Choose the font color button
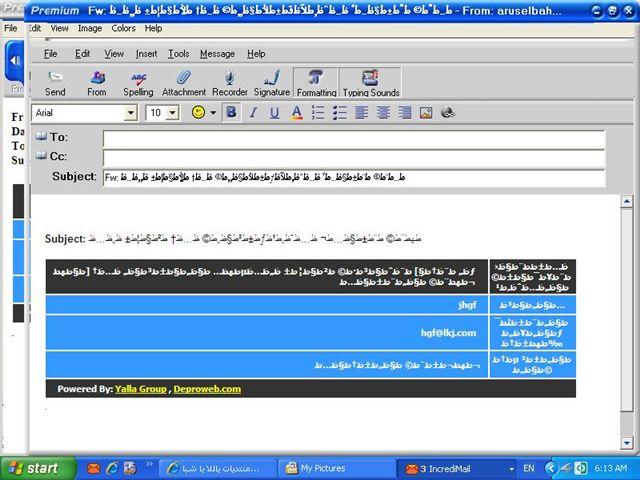 (x=296, y=113)
